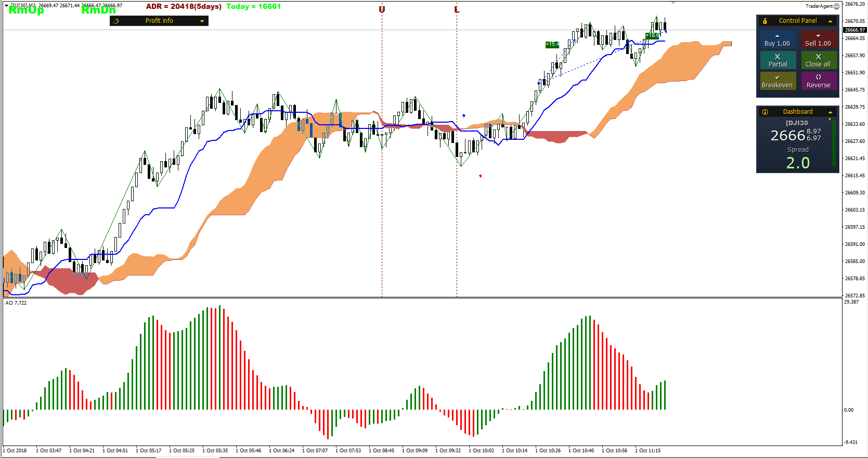Screen dimensions: 868x458
Task: Click the RmUp label
Action: (x=26, y=10)
